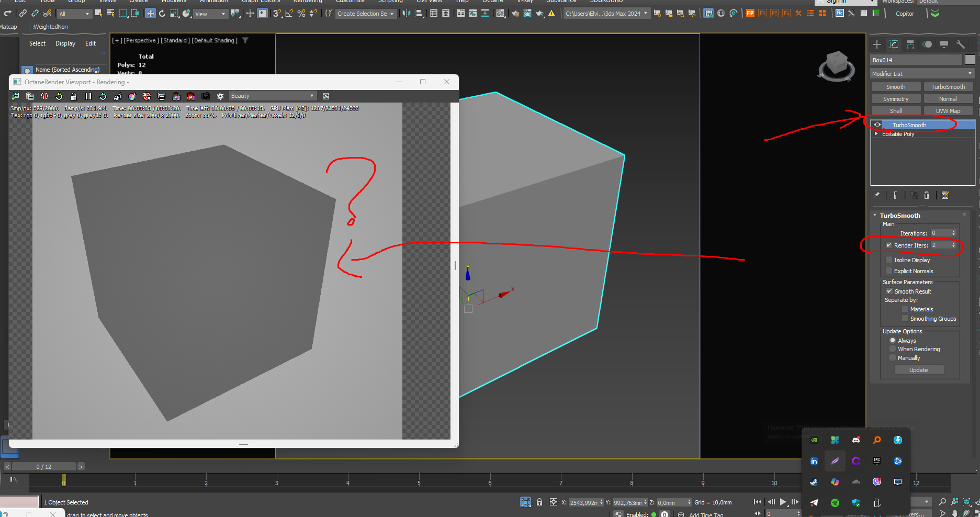Open the Default Shading viewport menu
The width and height of the screenshot is (980, 517).
point(215,40)
